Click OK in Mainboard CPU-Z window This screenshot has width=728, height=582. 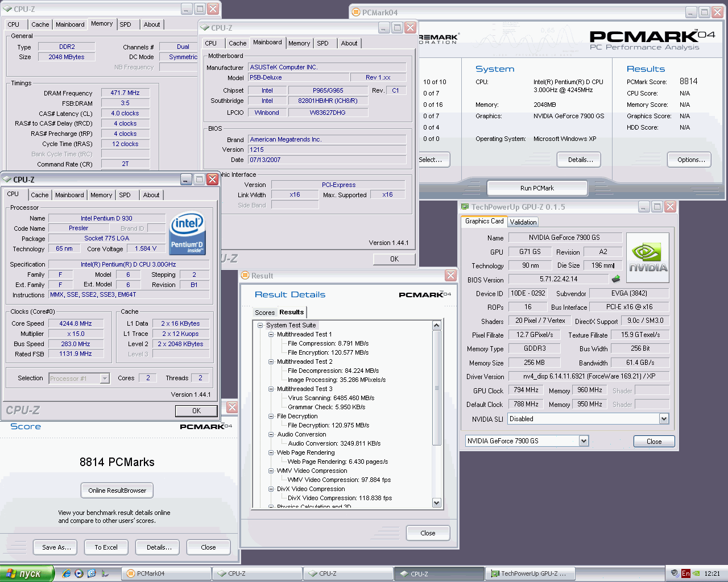[394, 259]
